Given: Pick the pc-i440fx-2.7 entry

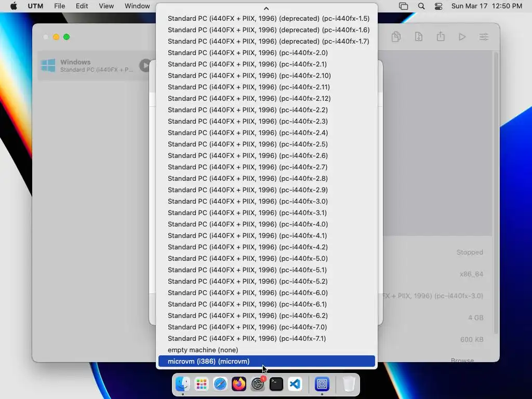Looking at the screenshot, I should tap(267, 167).
